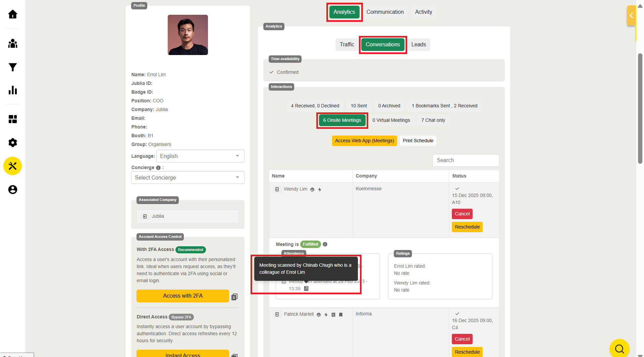
Task: Click the face icon next to Wendy Lim
Action: point(312,190)
